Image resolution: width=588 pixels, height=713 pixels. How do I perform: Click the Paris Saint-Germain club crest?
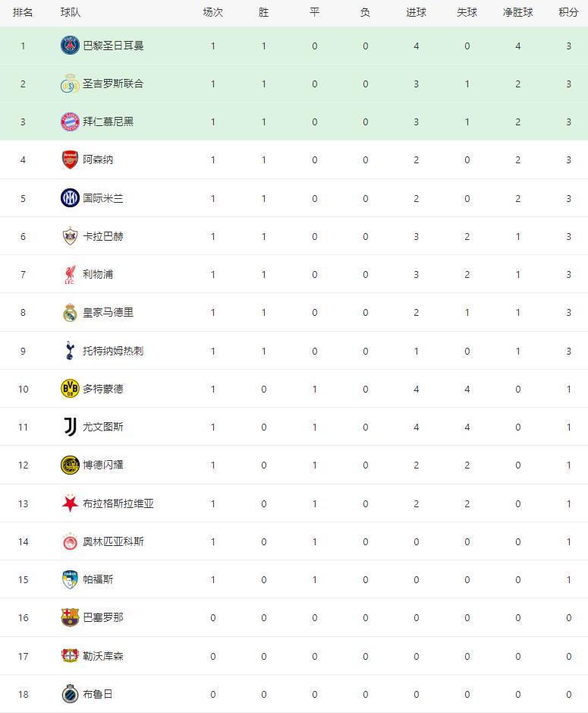click(70, 46)
